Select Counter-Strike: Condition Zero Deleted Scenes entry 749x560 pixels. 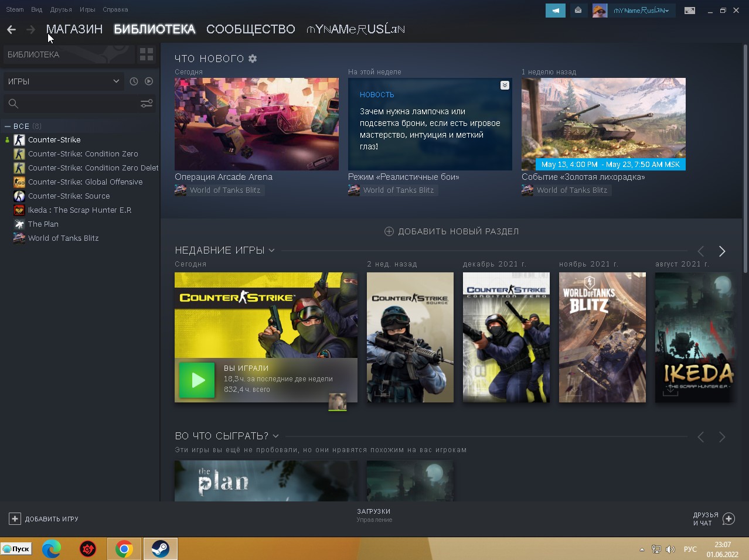click(93, 168)
